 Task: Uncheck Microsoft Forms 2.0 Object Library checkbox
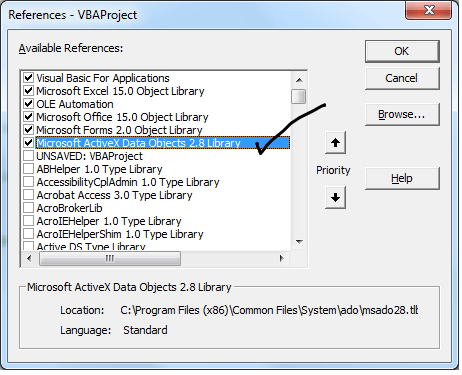tap(28, 130)
